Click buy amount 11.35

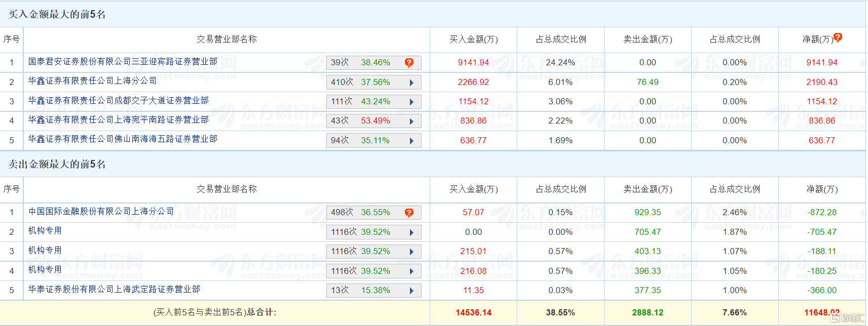[473, 290]
